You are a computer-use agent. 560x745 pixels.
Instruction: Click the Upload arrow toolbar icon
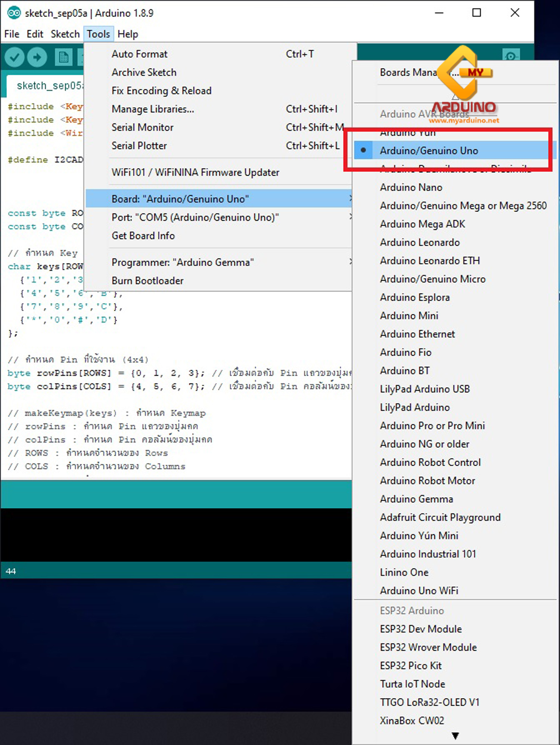click(37, 57)
